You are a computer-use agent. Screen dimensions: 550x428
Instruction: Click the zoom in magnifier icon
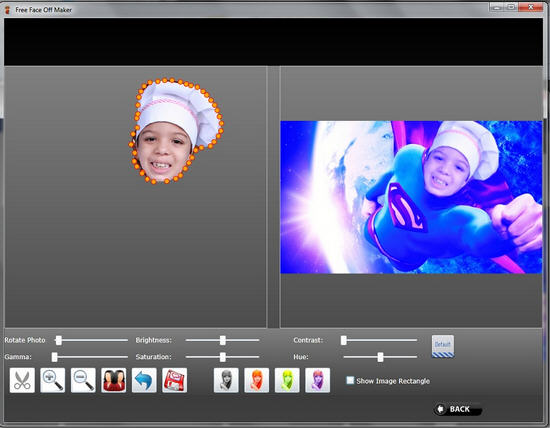[x=53, y=380]
